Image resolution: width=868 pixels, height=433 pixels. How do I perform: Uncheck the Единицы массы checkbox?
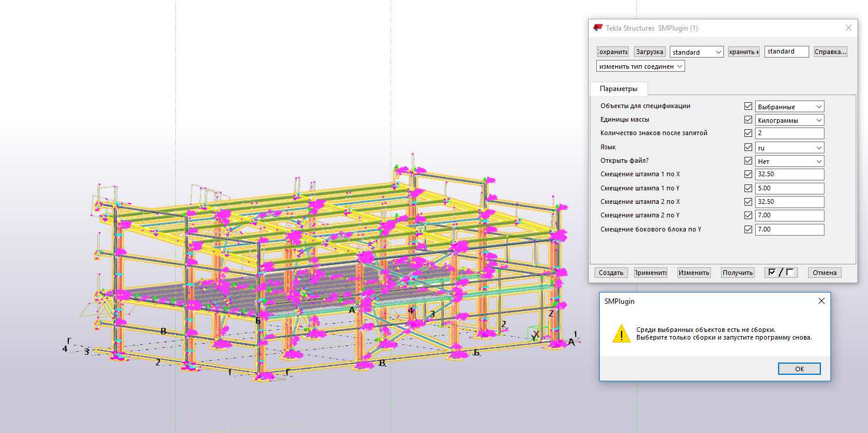click(x=748, y=120)
